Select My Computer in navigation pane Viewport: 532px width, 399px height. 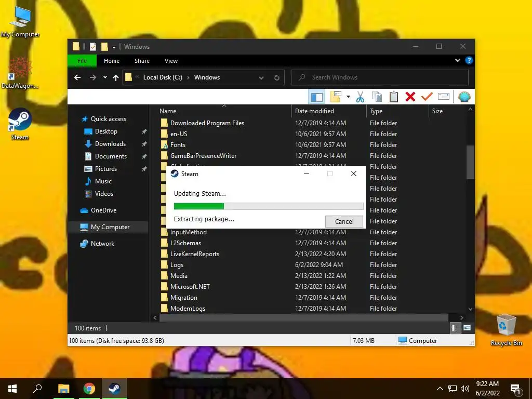coord(108,227)
